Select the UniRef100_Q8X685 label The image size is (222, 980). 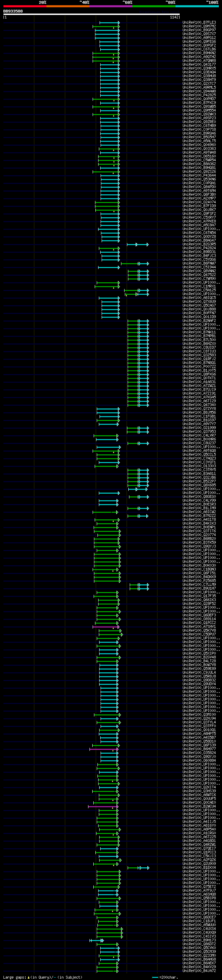coord(199,485)
